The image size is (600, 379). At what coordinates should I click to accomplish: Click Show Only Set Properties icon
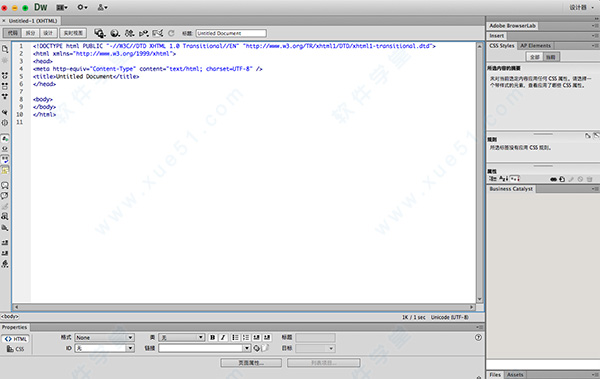click(x=515, y=179)
